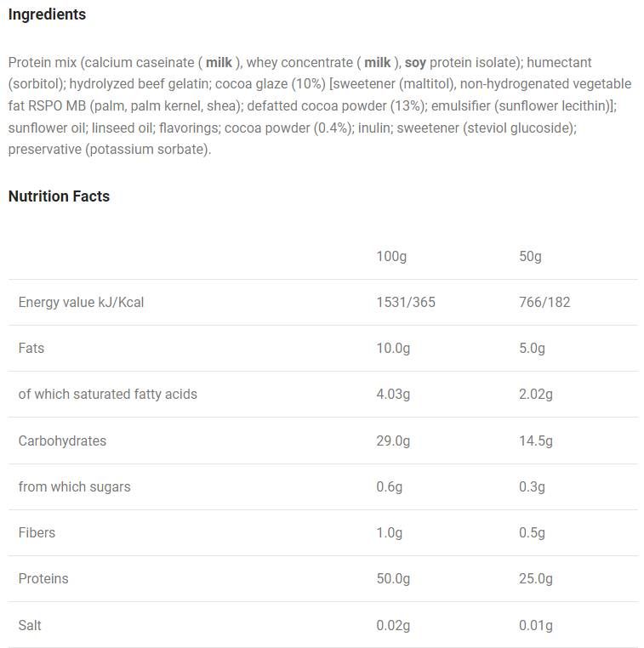Click the 10.0g fats value

[x=393, y=348]
